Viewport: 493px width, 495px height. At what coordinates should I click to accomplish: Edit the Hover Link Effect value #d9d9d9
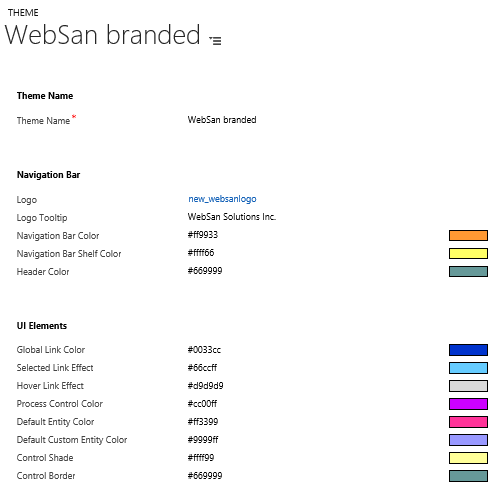point(206,386)
